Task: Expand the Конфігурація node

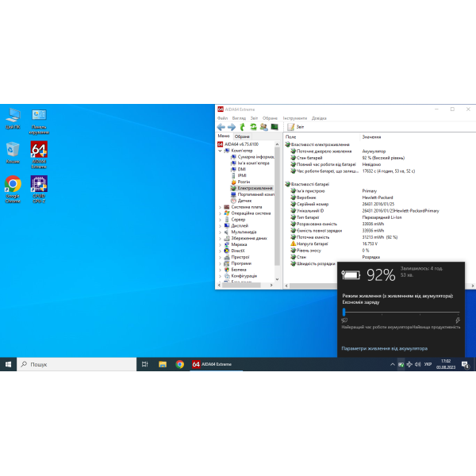Action: point(220,276)
